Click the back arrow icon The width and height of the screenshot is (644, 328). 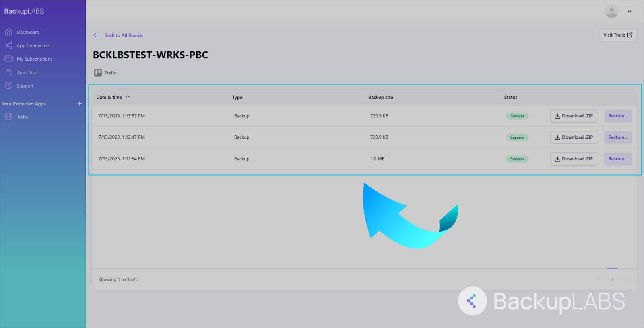click(x=96, y=35)
